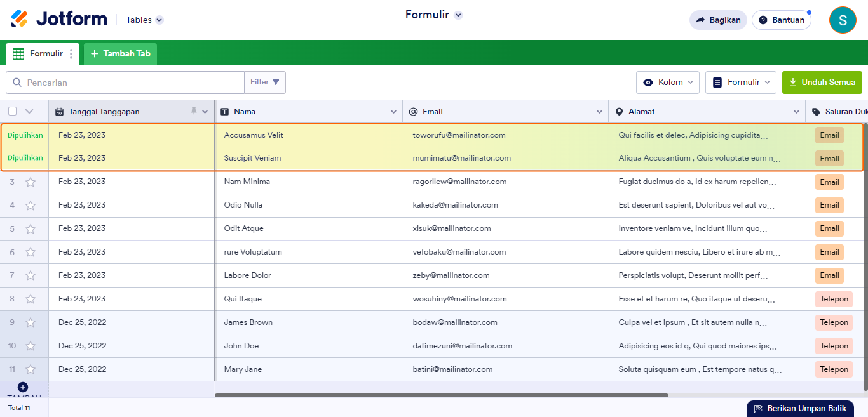This screenshot has height=417, width=868.
Task: Click the Unduh Semua download button
Action: pyautogui.click(x=822, y=83)
